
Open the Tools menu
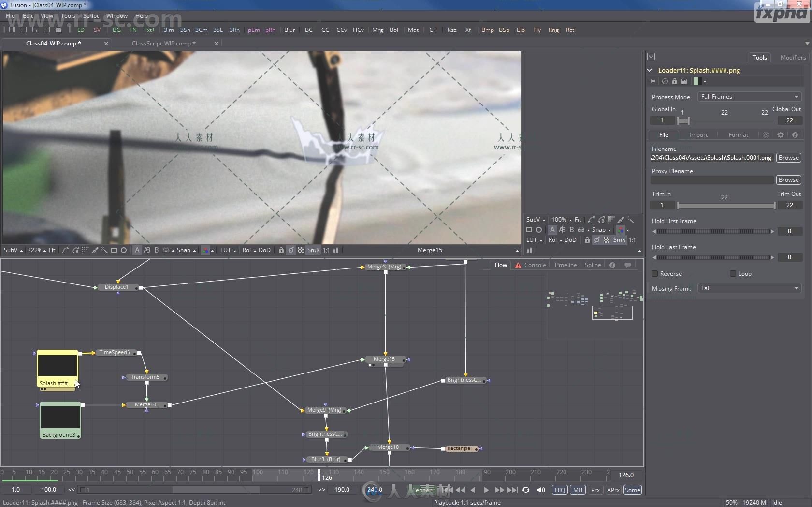click(68, 16)
